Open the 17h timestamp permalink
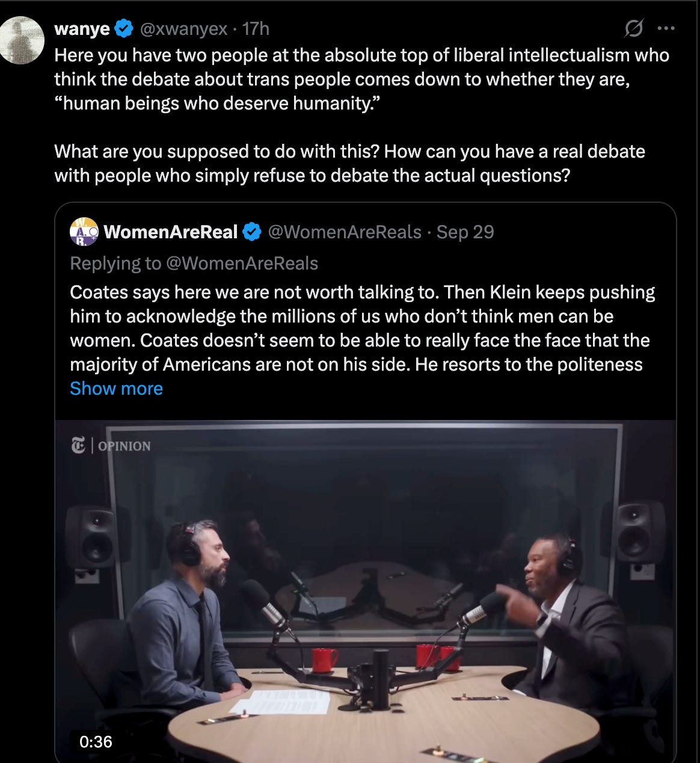 (x=256, y=28)
